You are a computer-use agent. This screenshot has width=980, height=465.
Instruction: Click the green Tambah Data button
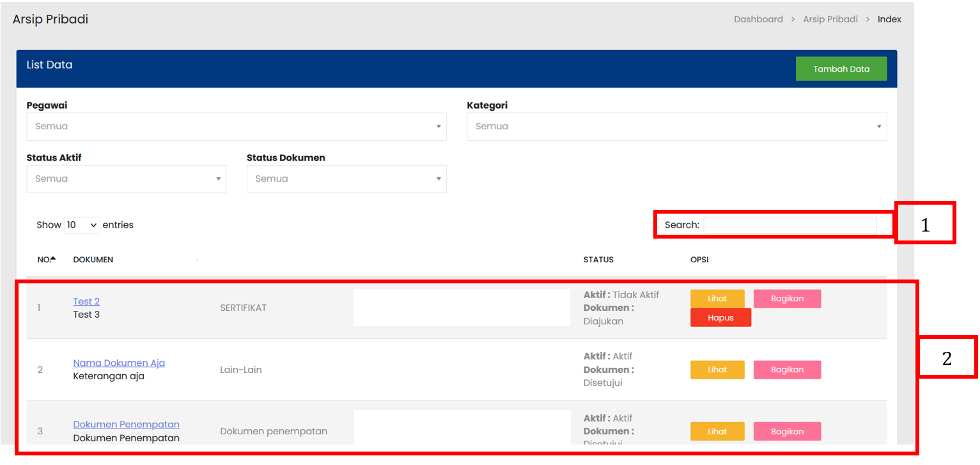coord(841,69)
